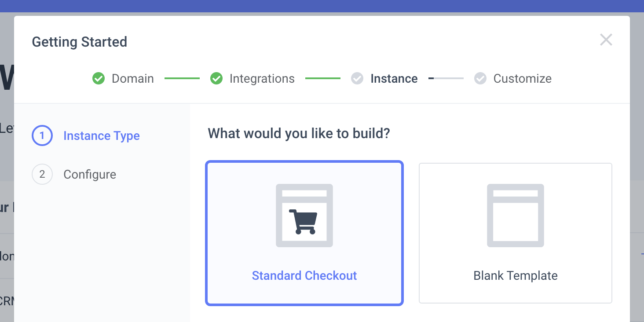Viewport: 644px width, 322px height.
Task: Close the Getting Started dialog
Action: [x=606, y=40]
